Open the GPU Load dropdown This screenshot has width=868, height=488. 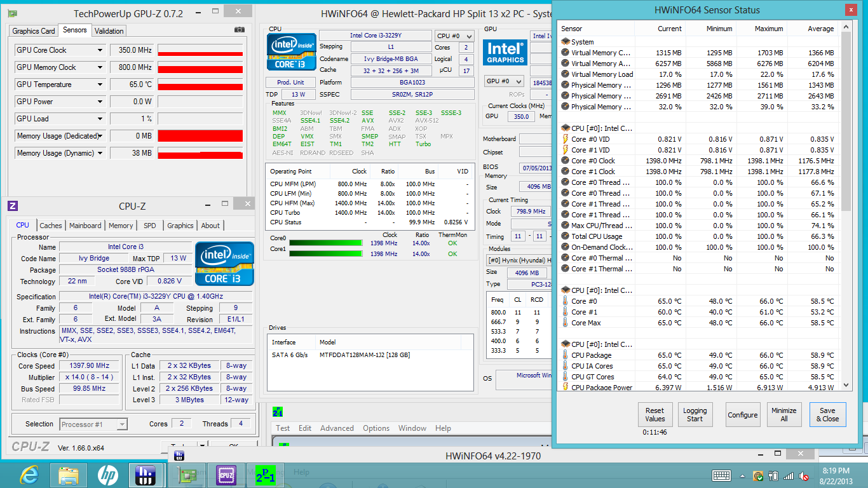click(100, 119)
